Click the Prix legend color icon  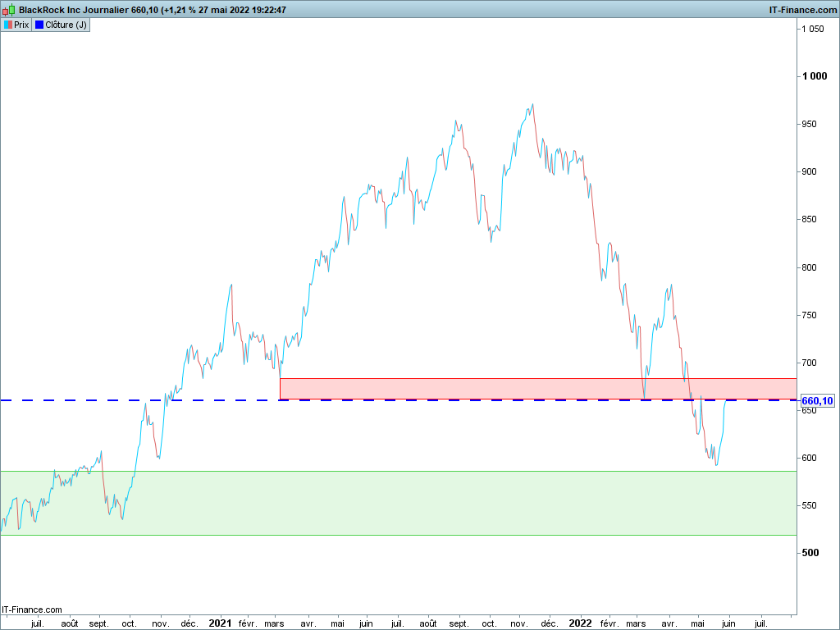click(x=8, y=25)
